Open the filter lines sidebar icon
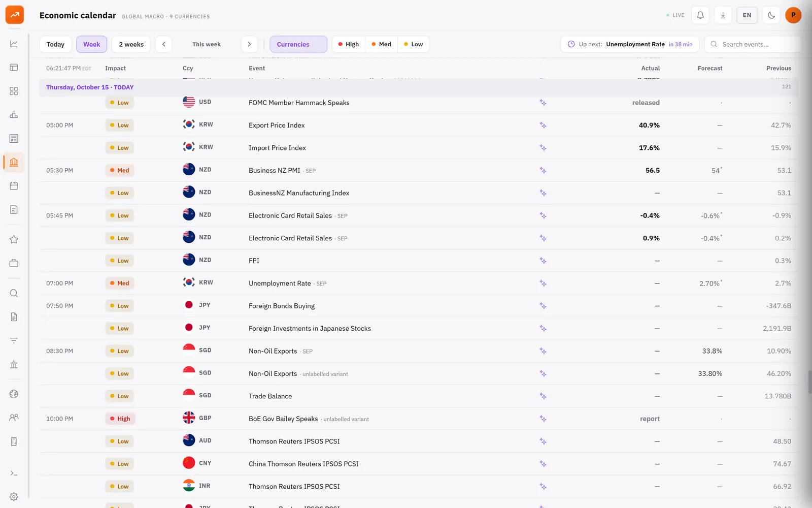The width and height of the screenshot is (812, 508). coord(14,340)
